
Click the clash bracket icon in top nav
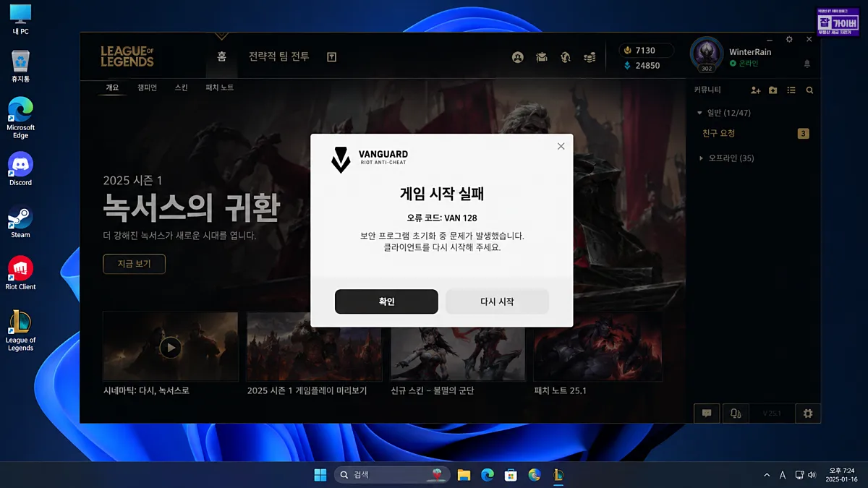click(331, 57)
